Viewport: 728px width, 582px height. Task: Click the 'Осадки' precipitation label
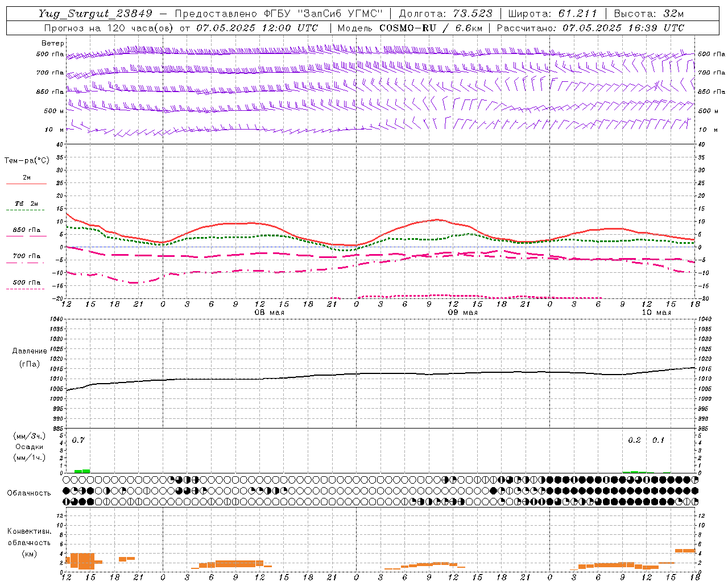pyautogui.click(x=29, y=447)
